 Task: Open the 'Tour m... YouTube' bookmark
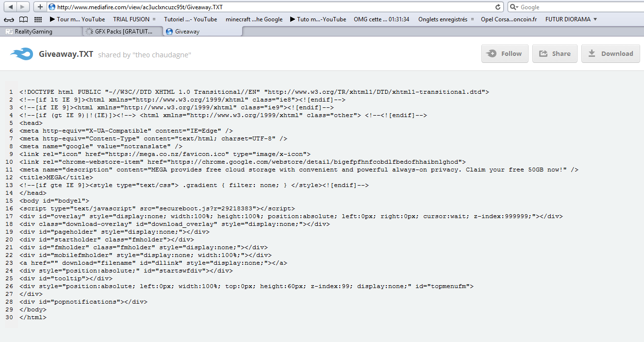click(78, 19)
